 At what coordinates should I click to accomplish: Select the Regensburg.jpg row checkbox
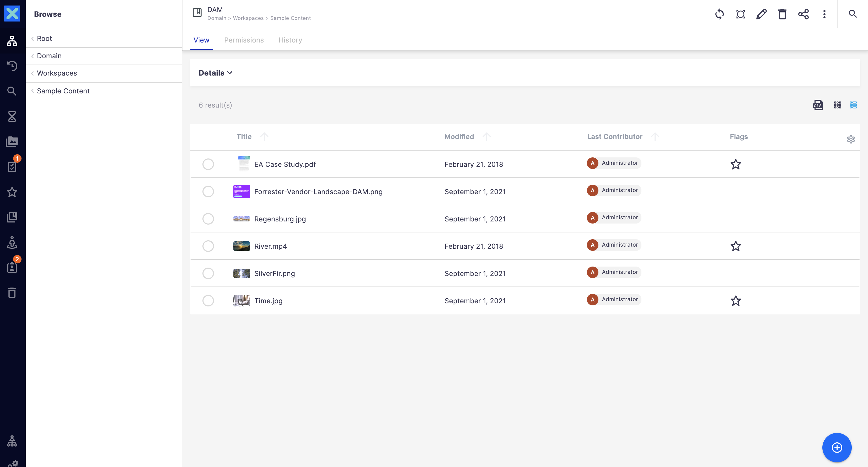point(208,219)
